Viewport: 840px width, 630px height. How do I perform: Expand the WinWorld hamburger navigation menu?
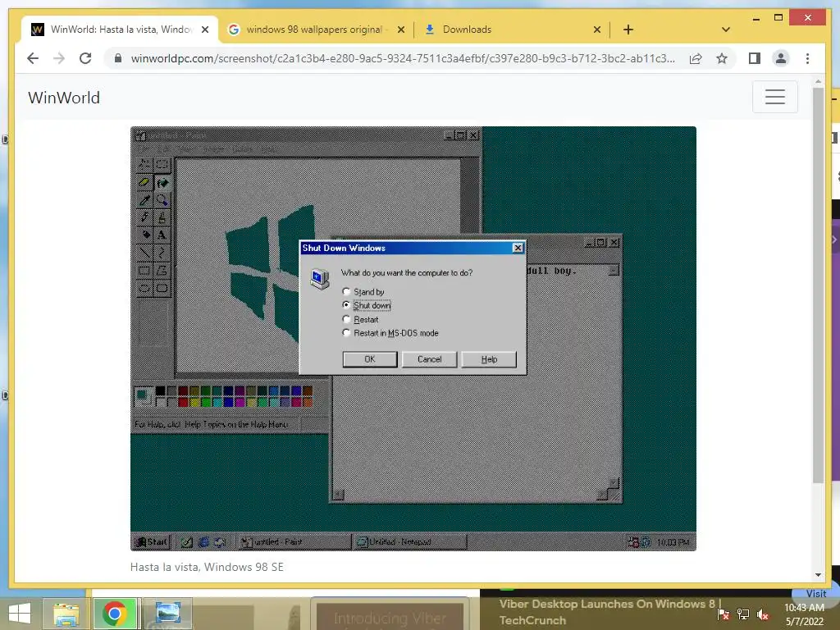coord(774,97)
